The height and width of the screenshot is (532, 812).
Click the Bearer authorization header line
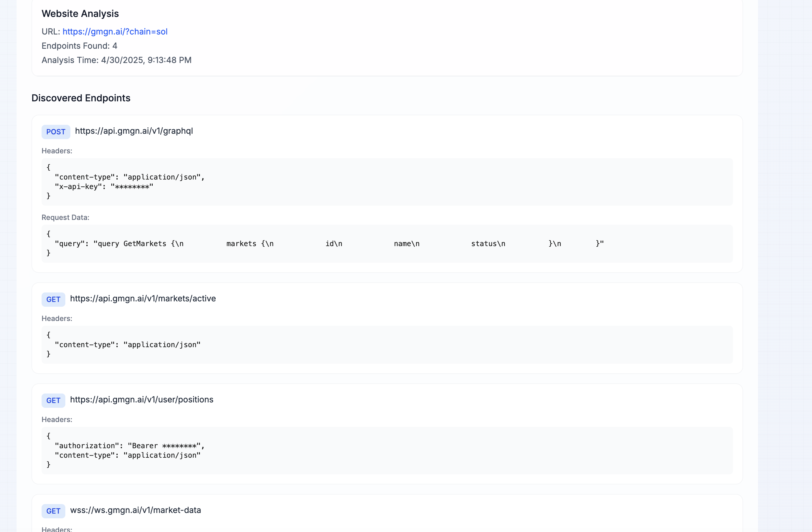[x=129, y=446]
